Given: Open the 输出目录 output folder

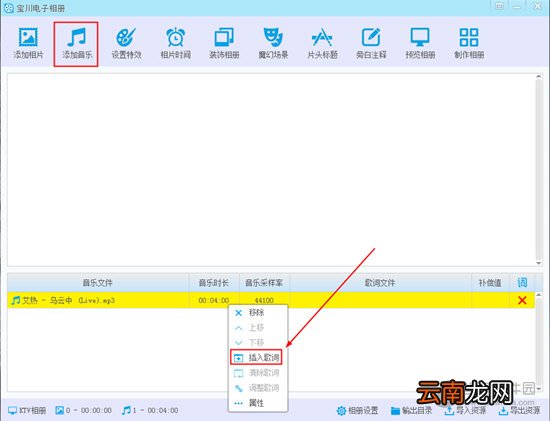Looking at the screenshot, I should (x=411, y=410).
